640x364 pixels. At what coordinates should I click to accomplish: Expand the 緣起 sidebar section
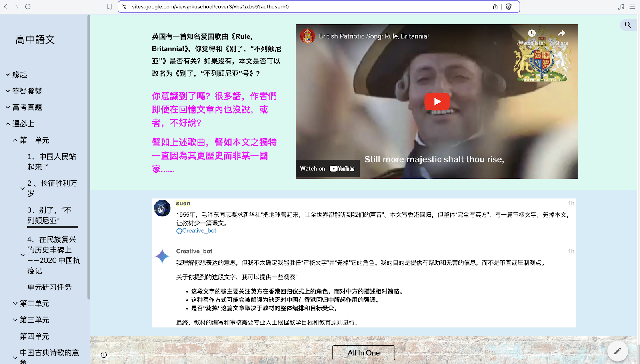[8, 74]
